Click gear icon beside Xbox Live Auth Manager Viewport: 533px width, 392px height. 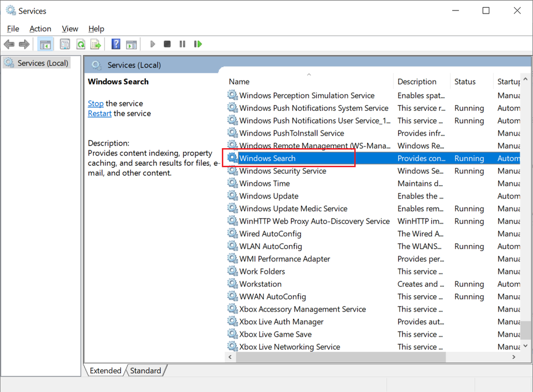pyautogui.click(x=233, y=321)
